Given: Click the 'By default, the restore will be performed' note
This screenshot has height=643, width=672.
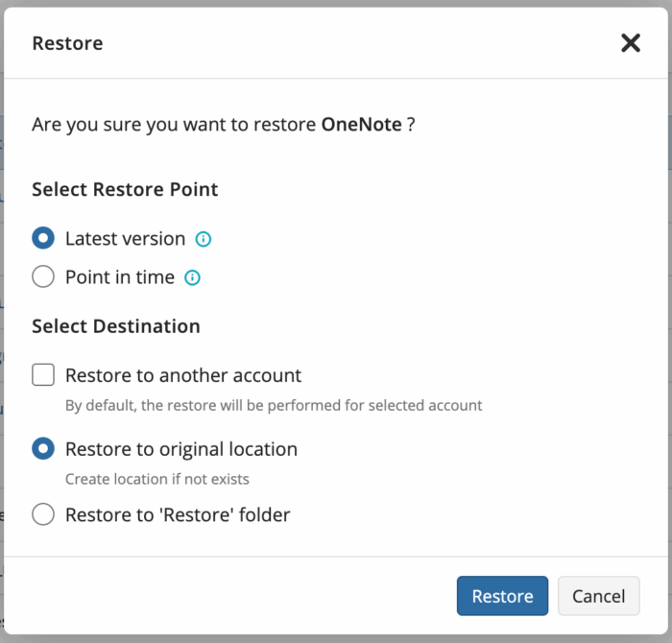Looking at the screenshot, I should tap(274, 405).
